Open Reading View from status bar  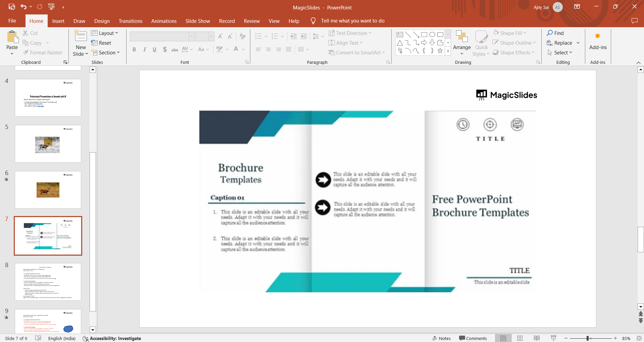coord(537,338)
